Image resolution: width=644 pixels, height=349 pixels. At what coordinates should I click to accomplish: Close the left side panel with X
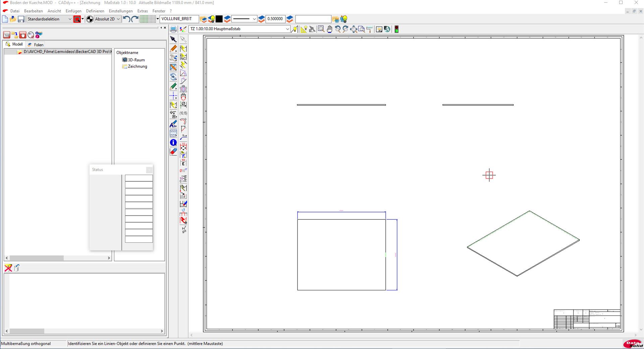165,28
